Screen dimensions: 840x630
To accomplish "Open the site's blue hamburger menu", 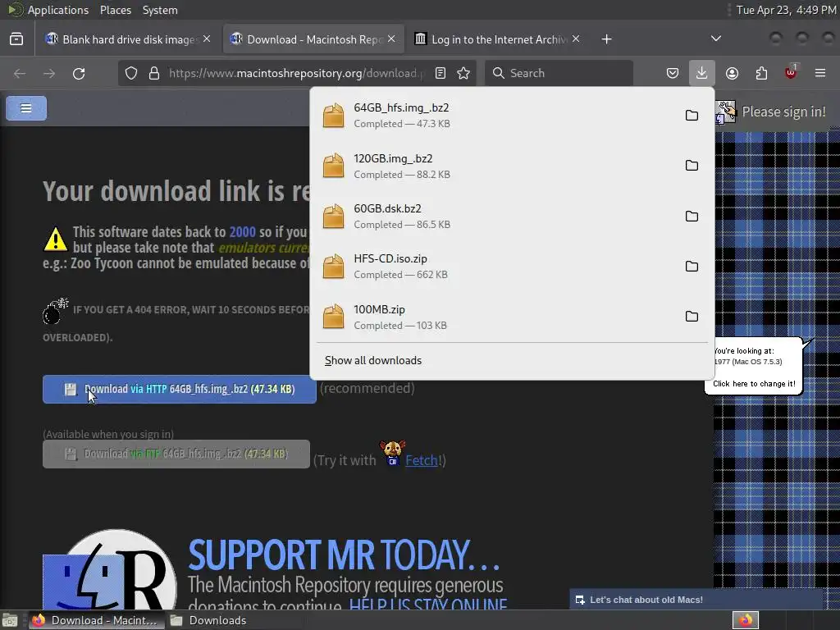I will click(26, 108).
